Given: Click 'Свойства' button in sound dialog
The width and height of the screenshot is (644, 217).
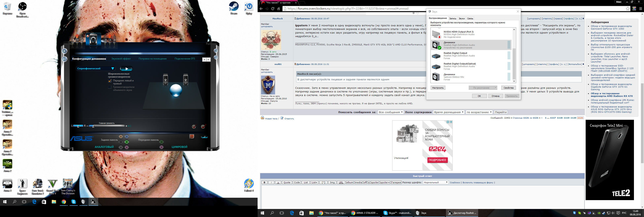Looking at the screenshot, I should pos(508,88).
